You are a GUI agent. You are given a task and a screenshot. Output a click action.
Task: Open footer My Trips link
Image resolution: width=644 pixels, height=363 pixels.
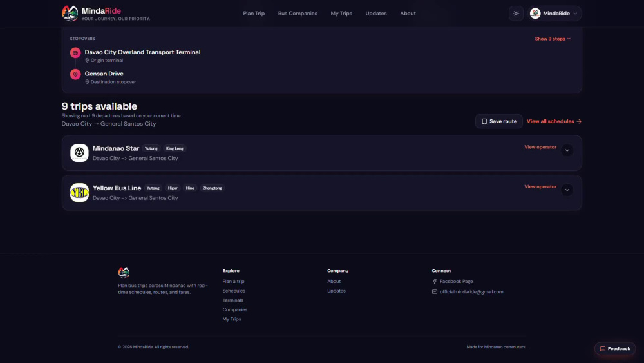pyautogui.click(x=232, y=319)
